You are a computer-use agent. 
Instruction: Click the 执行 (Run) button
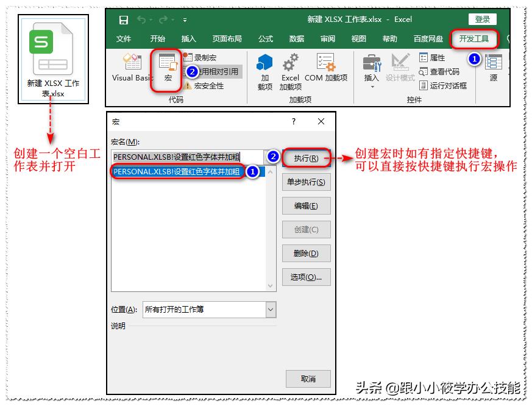[307, 157]
